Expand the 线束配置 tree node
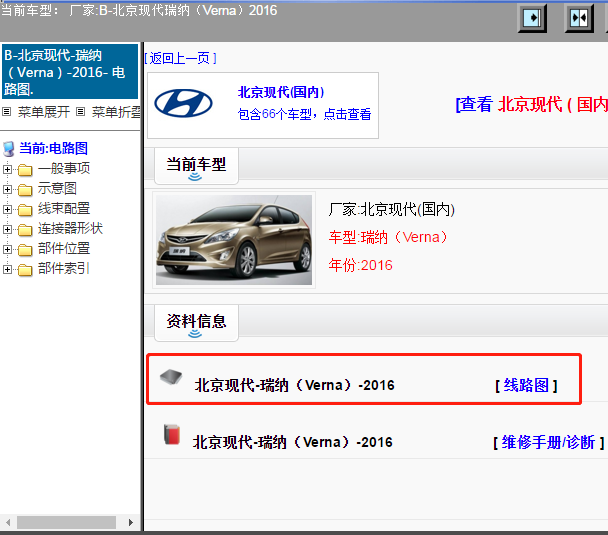Image resolution: width=608 pixels, height=535 pixels. click(x=7, y=209)
